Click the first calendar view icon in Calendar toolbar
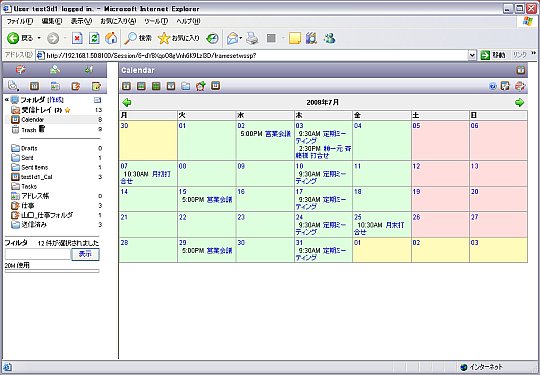Screen dimensions: 540x375 pos(126,86)
